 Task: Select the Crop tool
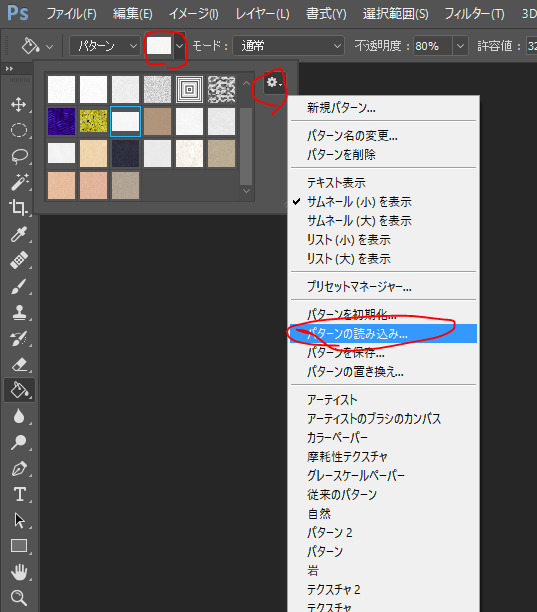pos(18,208)
